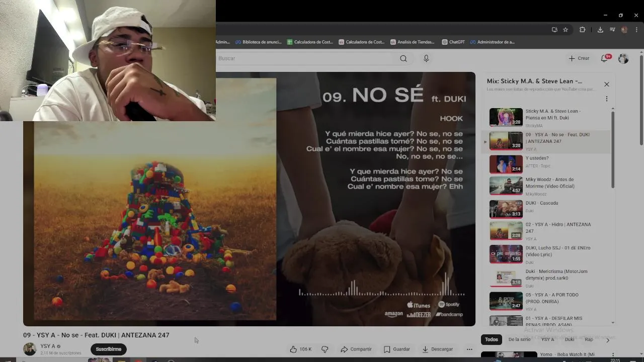This screenshot has width=644, height=362.
Task: Open the Chrome three-dot menu
Action: coord(636,30)
